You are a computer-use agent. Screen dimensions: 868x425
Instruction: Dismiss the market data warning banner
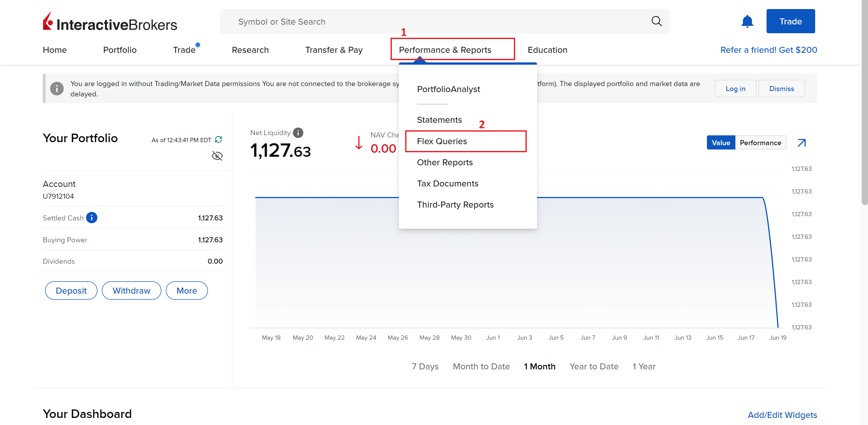(x=781, y=89)
